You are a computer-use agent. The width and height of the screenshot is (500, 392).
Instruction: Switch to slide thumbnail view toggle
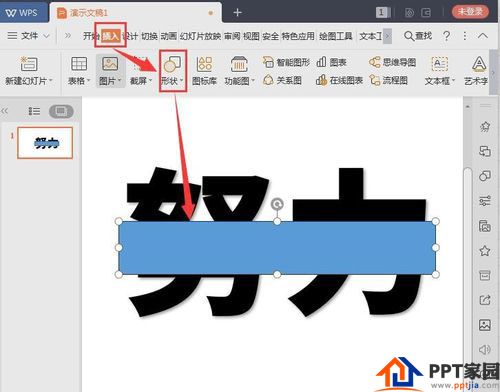click(x=61, y=111)
